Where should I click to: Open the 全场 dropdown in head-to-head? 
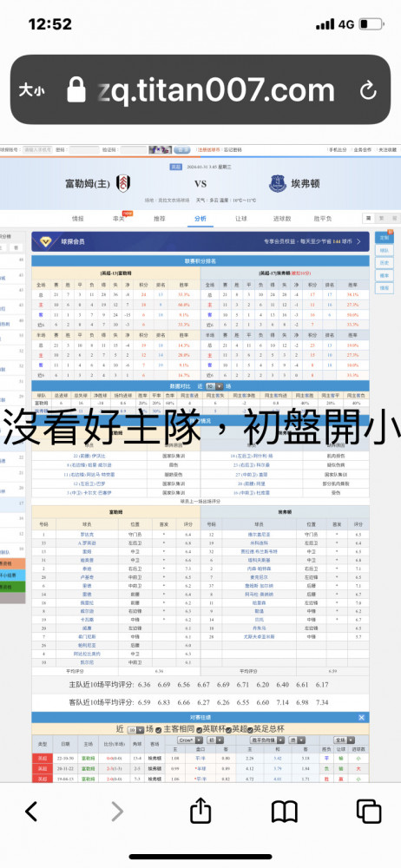click(344, 740)
